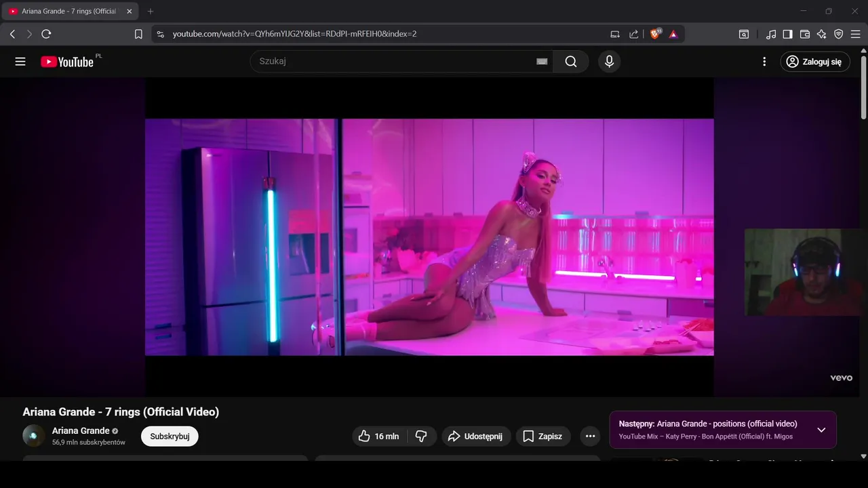Close the 7 rings browser tab

pyautogui.click(x=129, y=12)
